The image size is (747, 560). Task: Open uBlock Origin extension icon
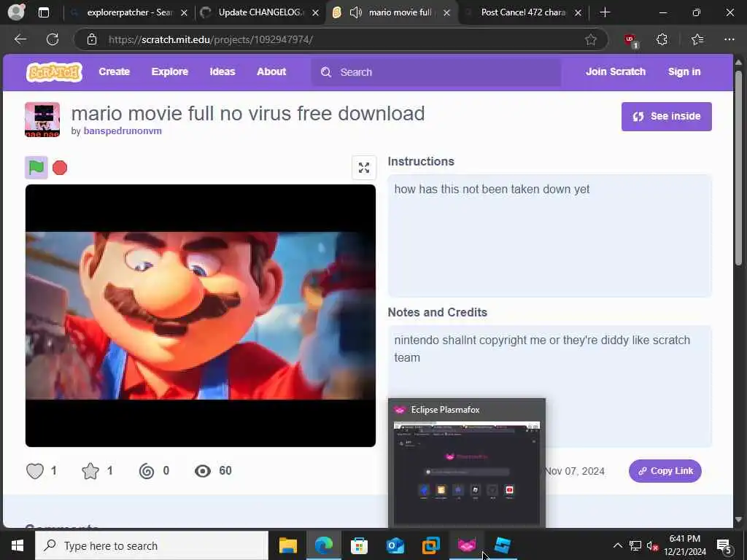point(631,40)
